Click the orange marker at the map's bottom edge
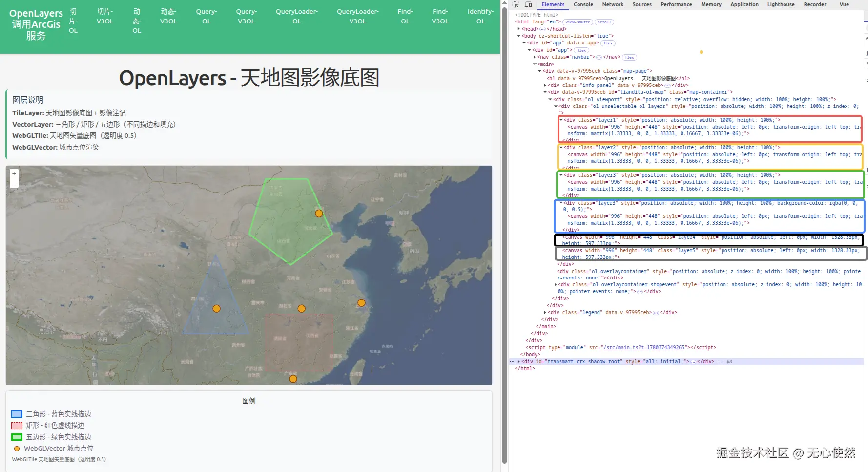This screenshot has width=868, height=472. click(293, 379)
